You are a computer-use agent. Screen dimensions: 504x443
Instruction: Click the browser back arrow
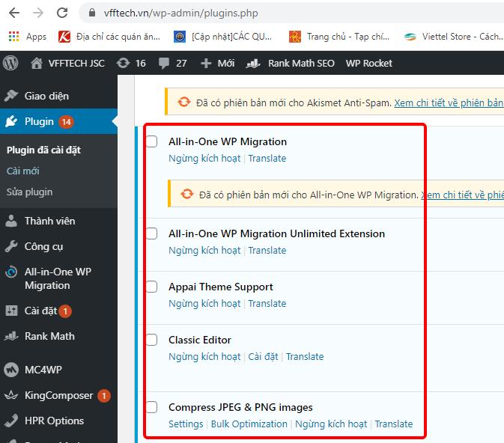[14, 13]
